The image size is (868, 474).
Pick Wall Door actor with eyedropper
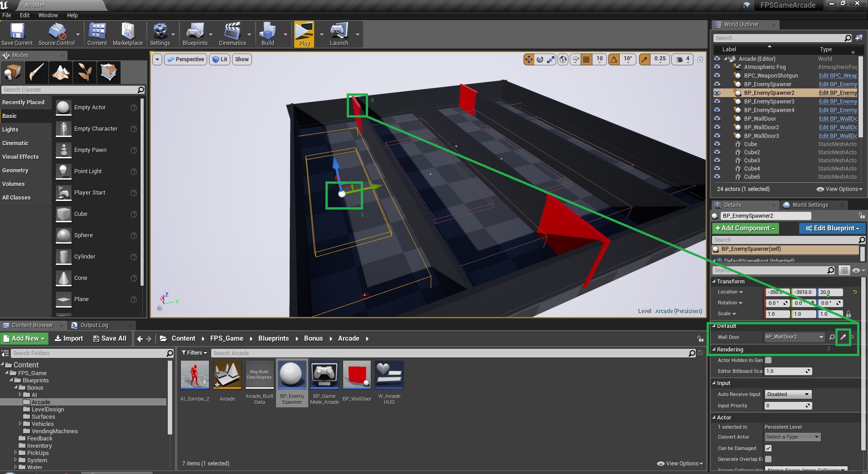[x=843, y=337]
